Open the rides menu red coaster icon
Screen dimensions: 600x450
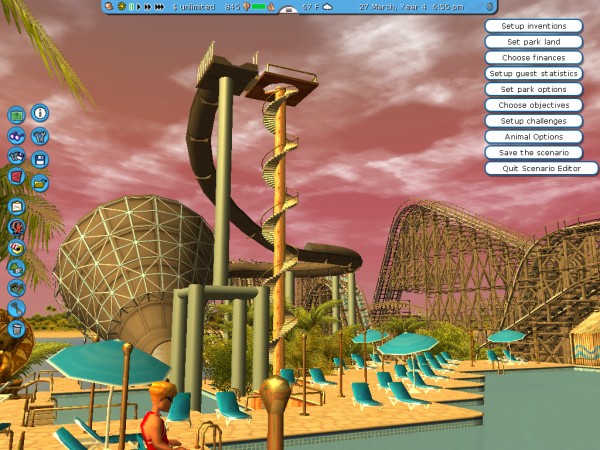[16, 227]
